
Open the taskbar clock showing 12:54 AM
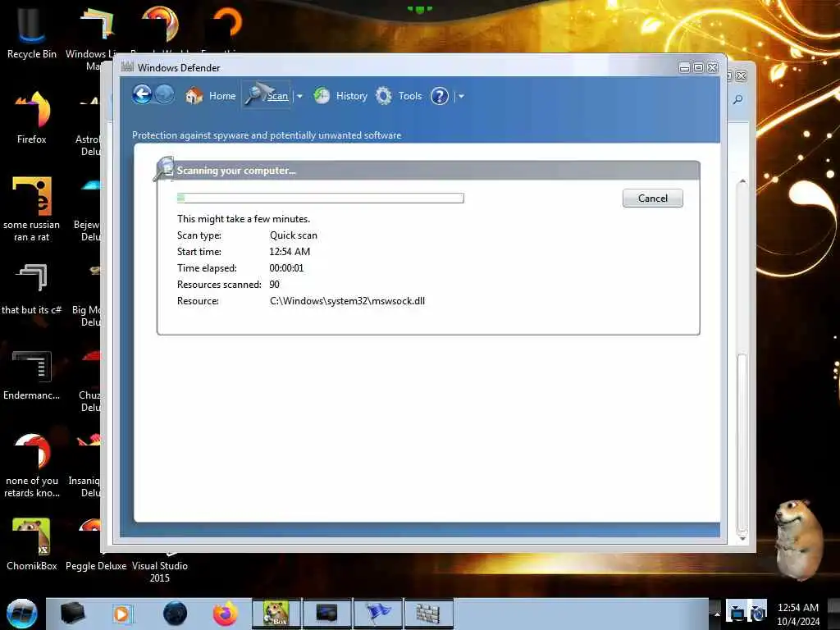[798, 614]
